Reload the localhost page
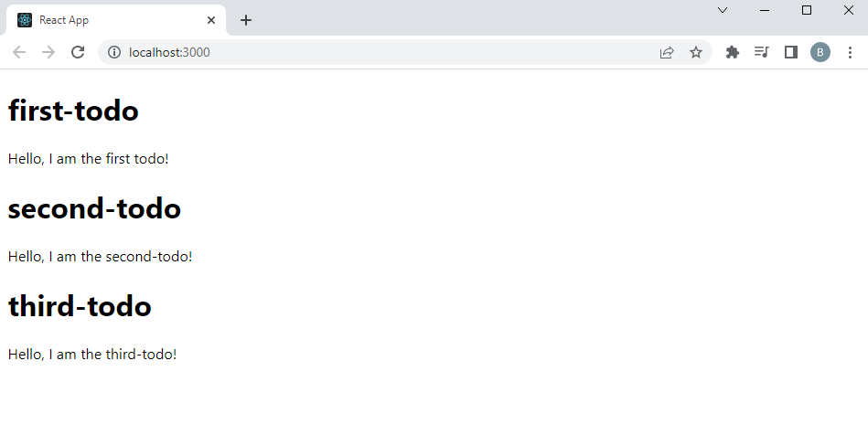868x435 pixels. pos(78,52)
